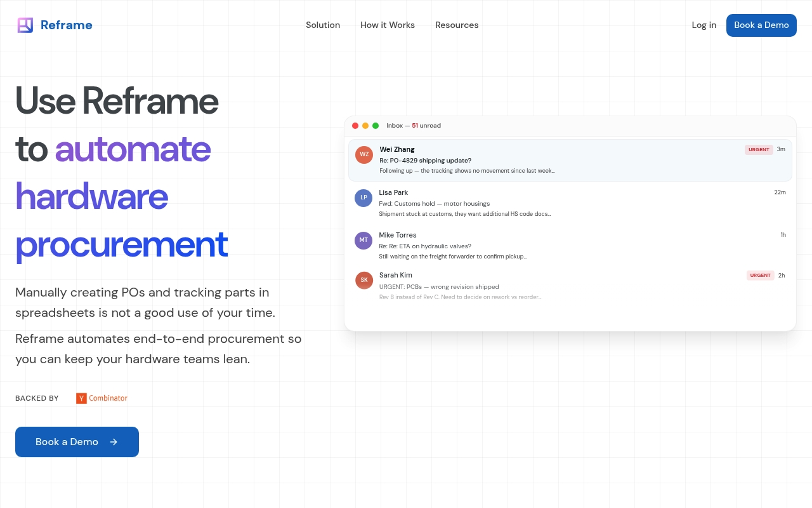Click the Log in link
812x508 pixels.
tap(704, 25)
